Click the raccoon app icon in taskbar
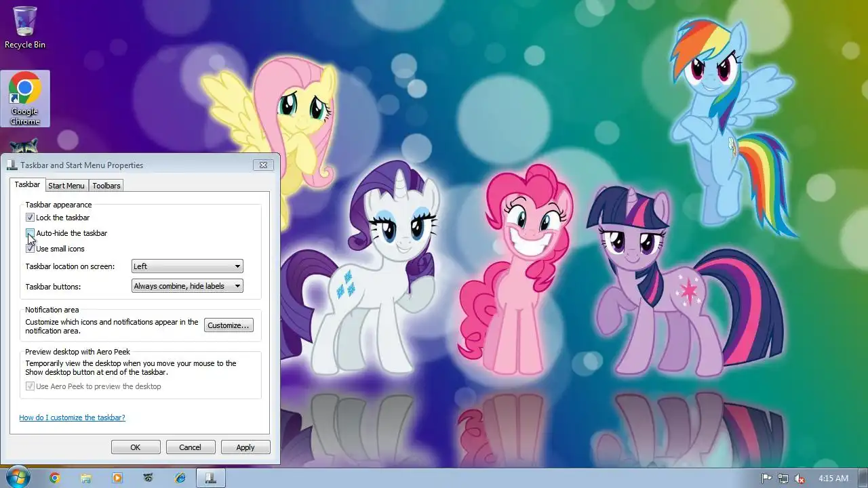868x488 pixels. (x=149, y=478)
